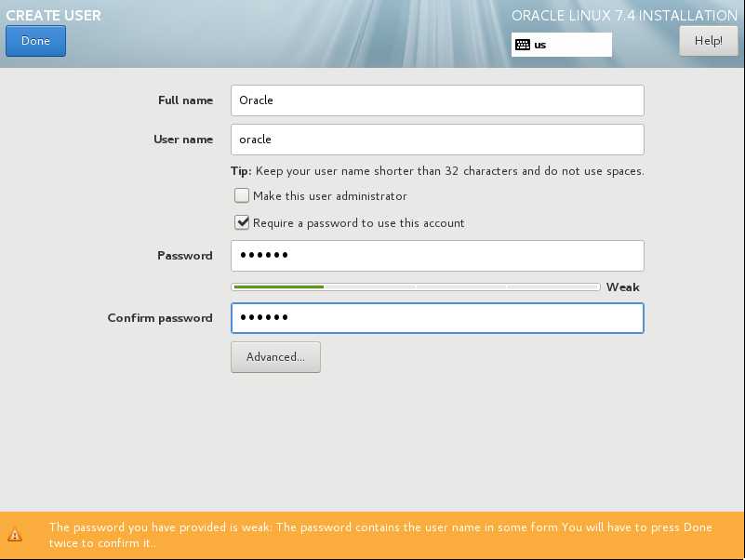The width and height of the screenshot is (745, 560).
Task: Click the CREATE USER heading
Action: coord(53,15)
